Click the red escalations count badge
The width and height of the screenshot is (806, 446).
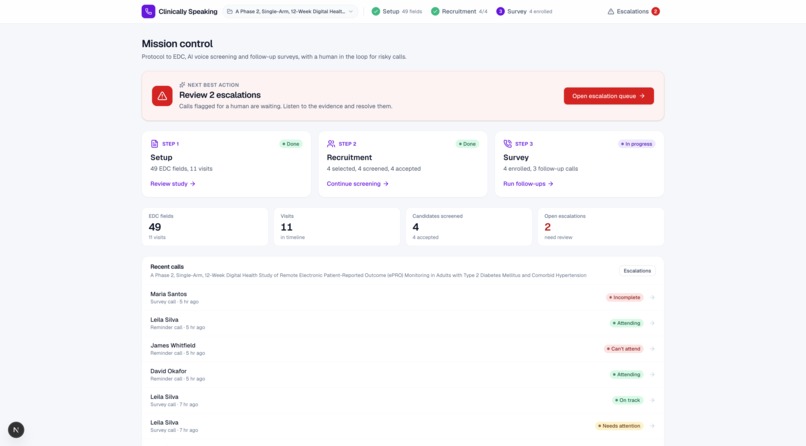[x=655, y=11]
